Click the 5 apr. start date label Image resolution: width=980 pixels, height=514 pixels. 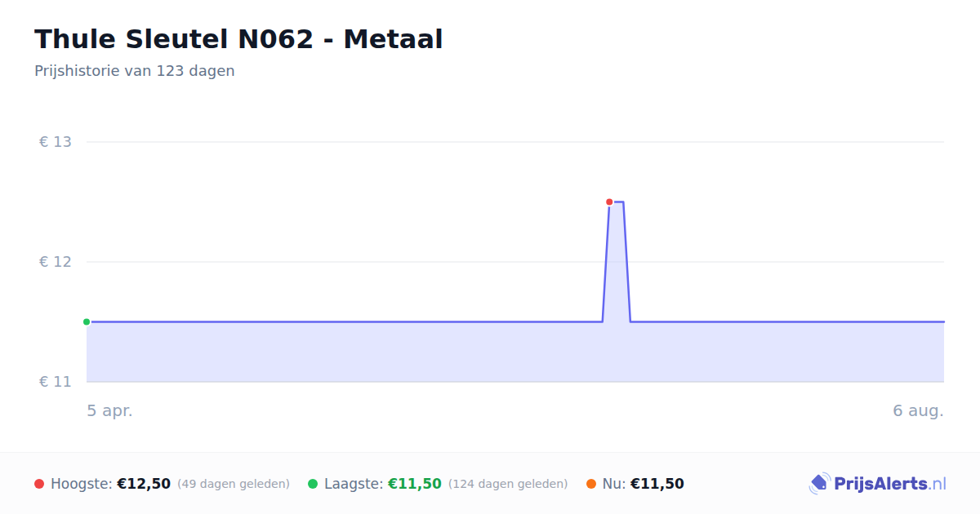(x=110, y=410)
